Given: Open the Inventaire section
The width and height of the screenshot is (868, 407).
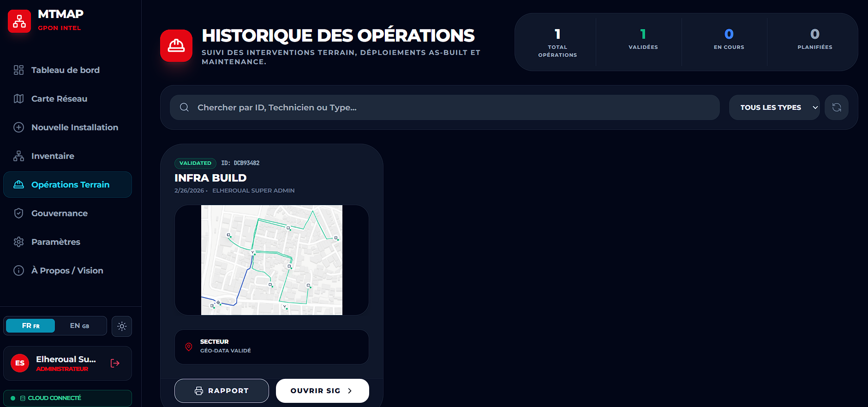Looking at the screenshot, I should 53,156.
